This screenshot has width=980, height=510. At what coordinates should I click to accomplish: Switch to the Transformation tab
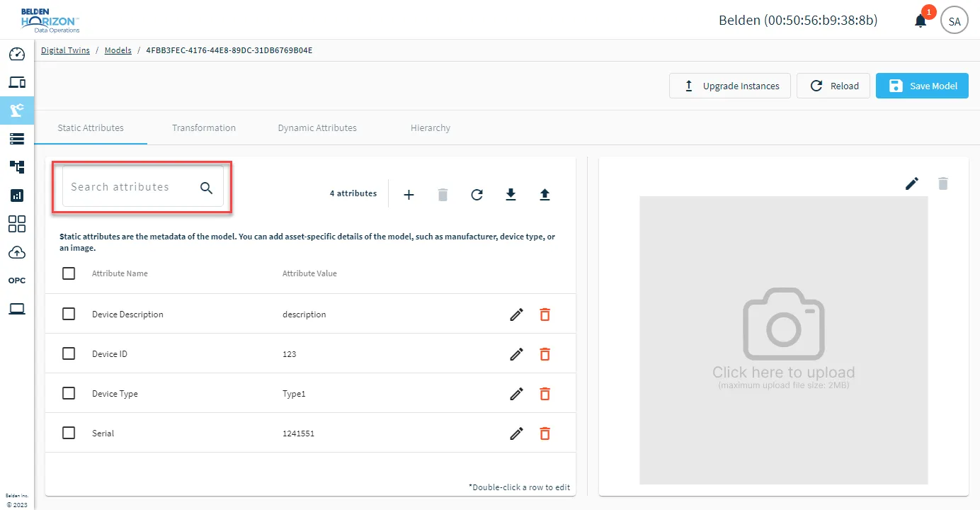[x=204, y=128]
